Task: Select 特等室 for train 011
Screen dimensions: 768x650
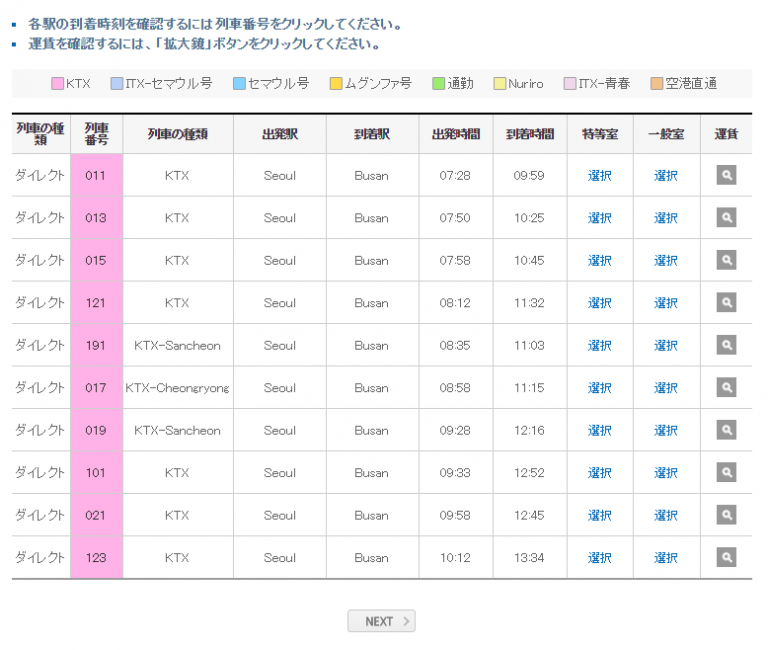Action: [600, 176]
